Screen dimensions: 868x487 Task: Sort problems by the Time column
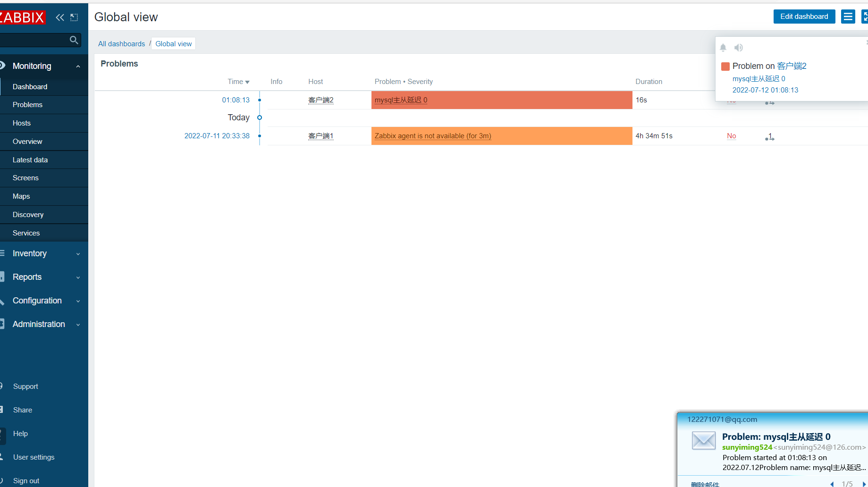point(238,82)
